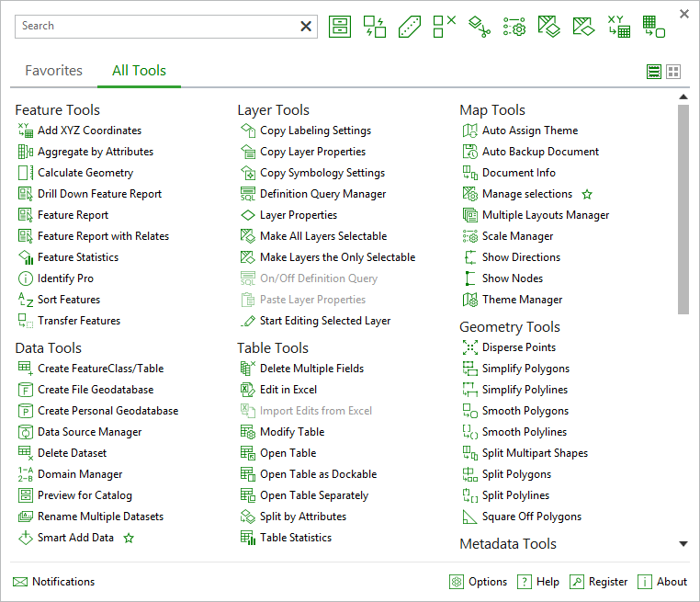This screenshot has height=602, width=700.
Task: Click the scissors layer toolbar shortcut
Action: pos(479,27)
